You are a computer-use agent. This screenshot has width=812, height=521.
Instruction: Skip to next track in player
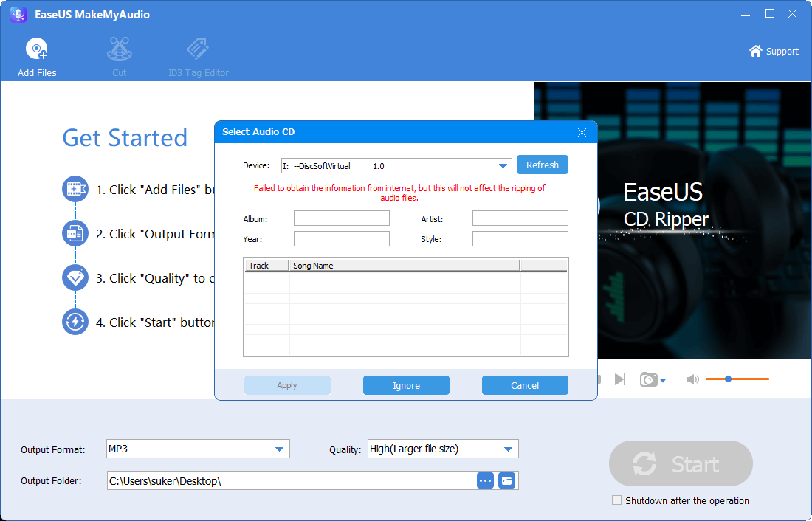620,379
